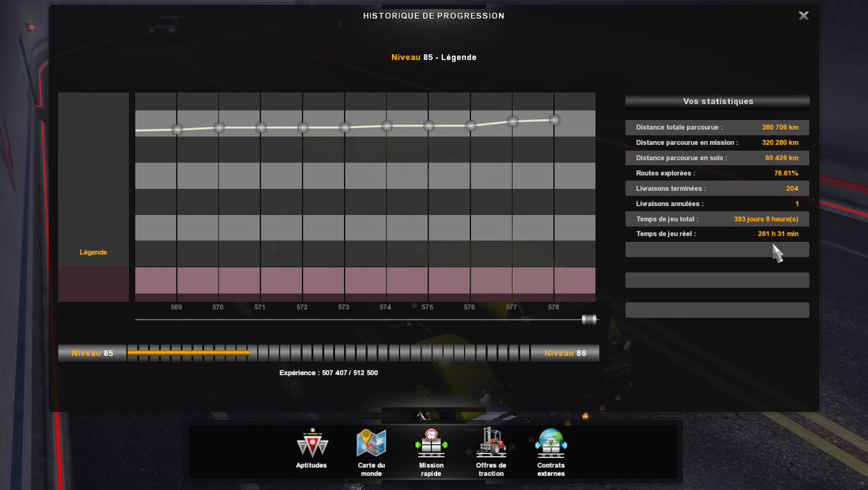Select the graph point for day 571
The image size is (868, 490).
click(x=261, y=127)
